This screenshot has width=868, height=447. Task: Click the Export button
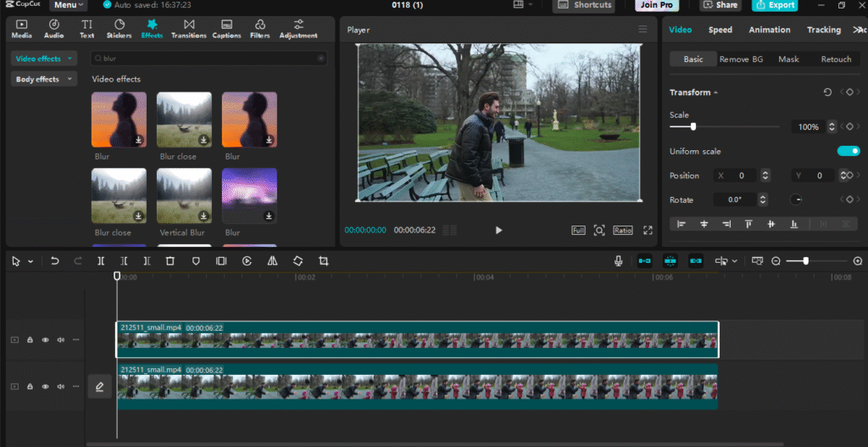(x=775, y=5)
